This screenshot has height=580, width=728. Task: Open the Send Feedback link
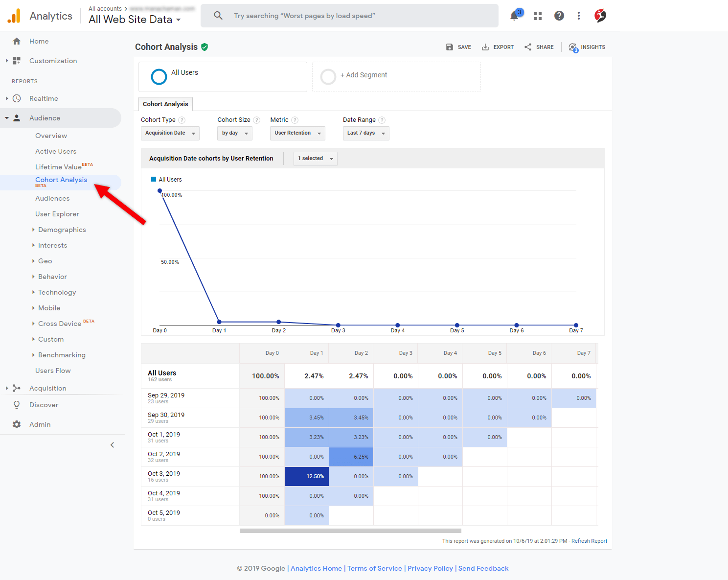pos(483,568)
